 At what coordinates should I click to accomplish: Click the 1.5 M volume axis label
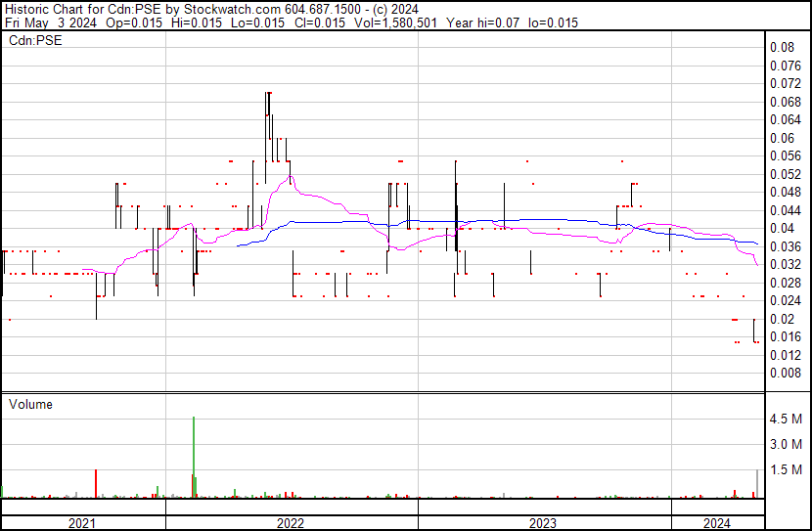click(x=786, y=470)
